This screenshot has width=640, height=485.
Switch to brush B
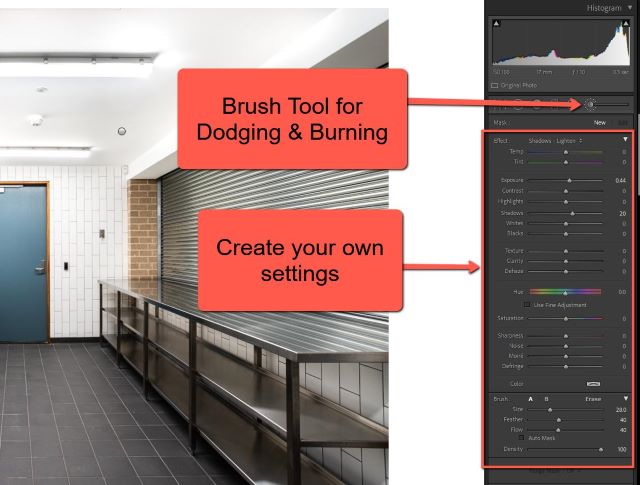click(x=546, y=398)
